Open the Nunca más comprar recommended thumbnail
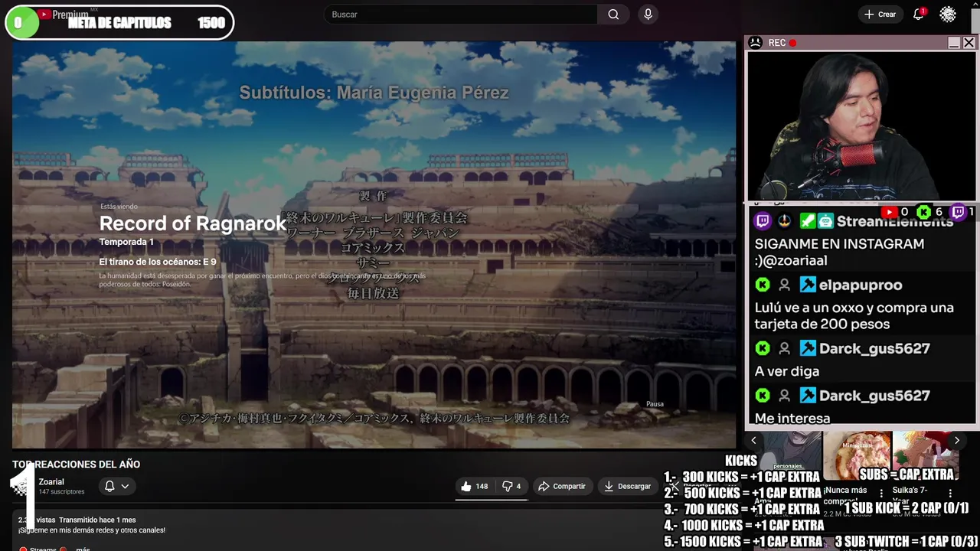Viewport: 980px width, 551px height. (x=857, y=456)
